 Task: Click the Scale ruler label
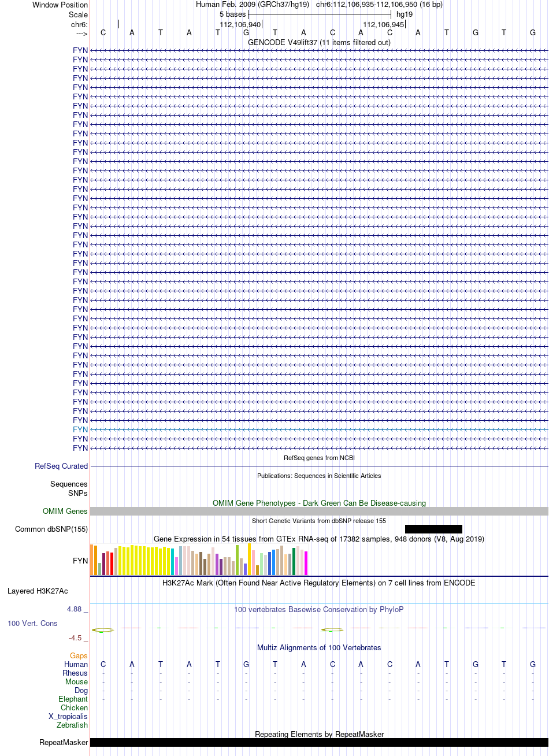[78, 14]
